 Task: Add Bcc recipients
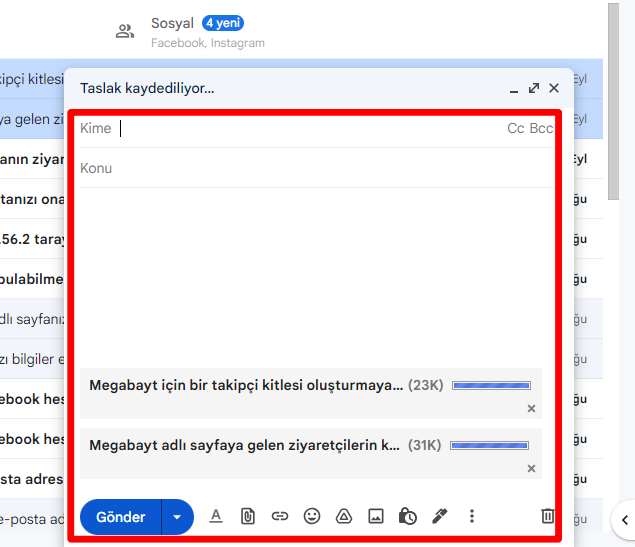pos(541,128)
